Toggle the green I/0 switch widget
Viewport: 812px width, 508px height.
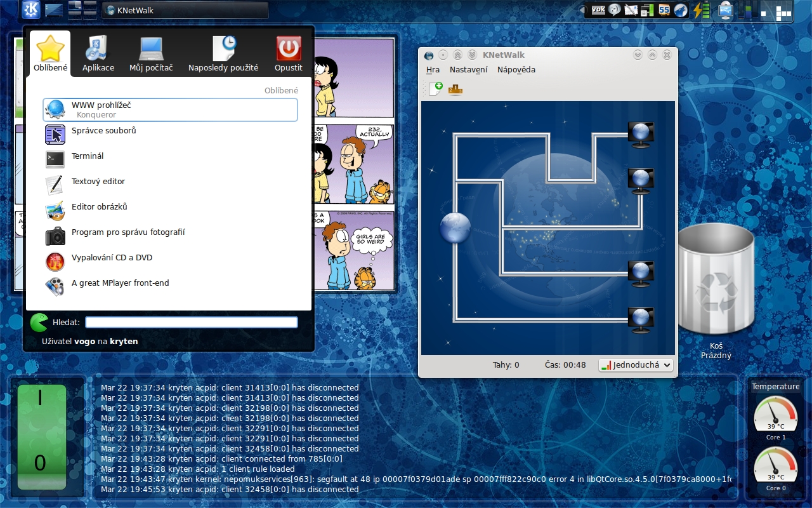(42, 438)
